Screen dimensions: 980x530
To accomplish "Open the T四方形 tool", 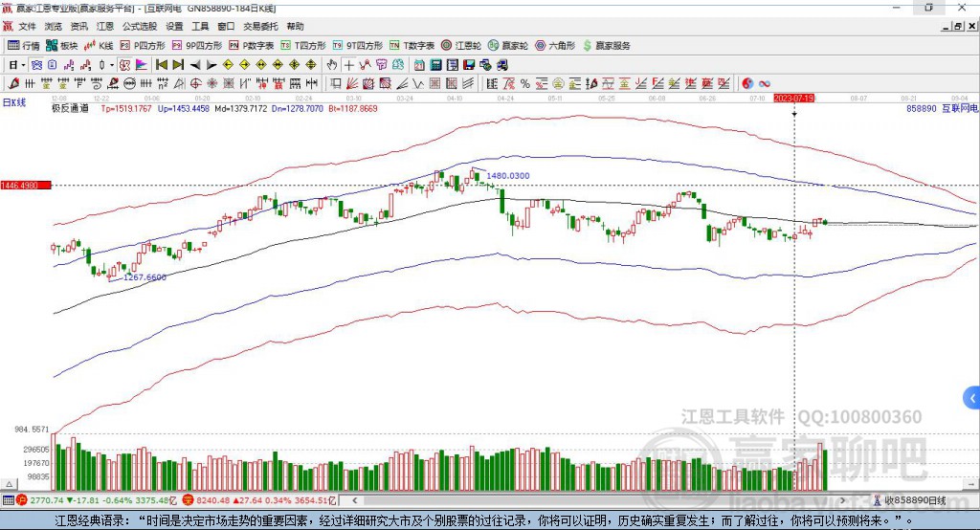I will [303, 46].
